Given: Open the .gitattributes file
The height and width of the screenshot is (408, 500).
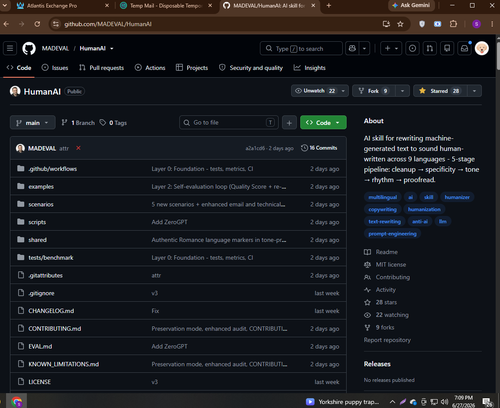Looking at the screenshot, I should [45, 275].
